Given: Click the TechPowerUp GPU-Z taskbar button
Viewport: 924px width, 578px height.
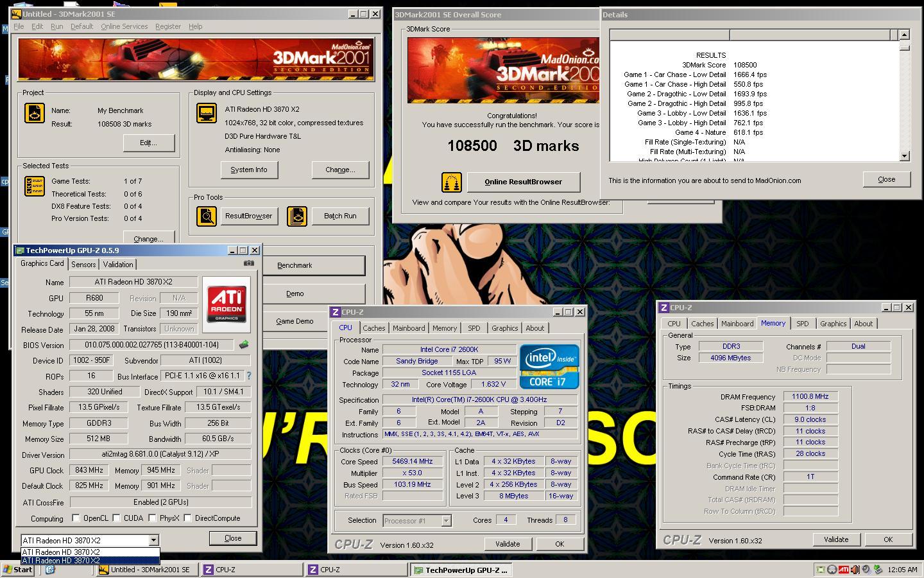Looking at the screenshot, I should pos(460,570).
